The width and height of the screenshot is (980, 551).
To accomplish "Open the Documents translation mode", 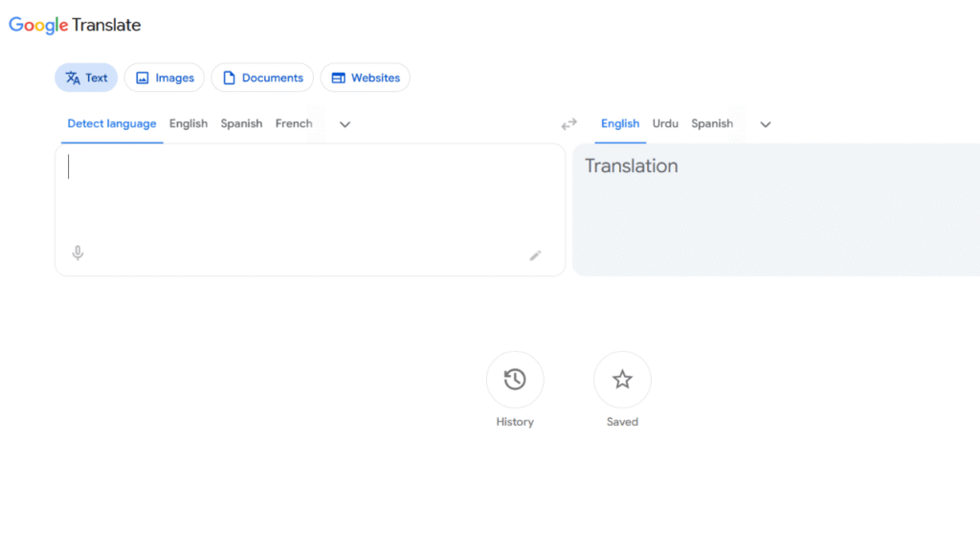I will click(262, 77).
